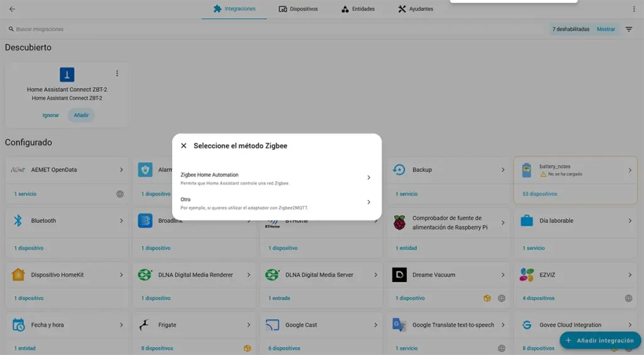Click the Buscar integraciones search field
The image size is (644, 355).
275,29
